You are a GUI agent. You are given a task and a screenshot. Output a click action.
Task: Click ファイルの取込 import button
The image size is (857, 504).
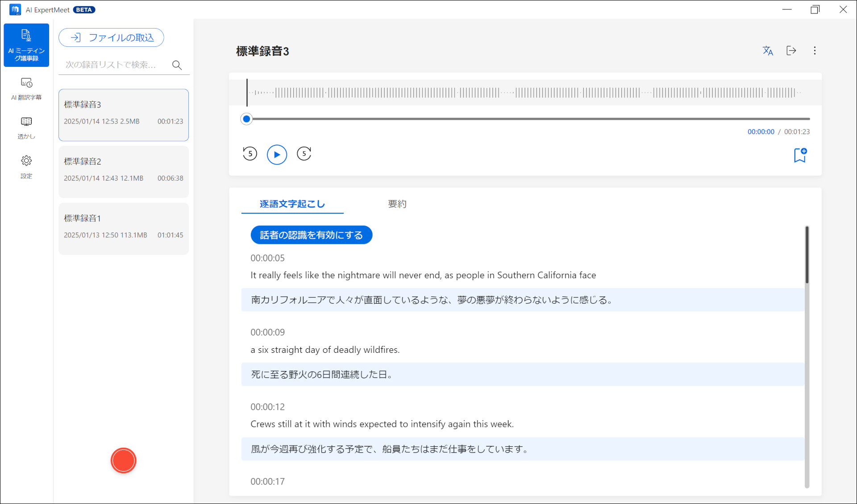[x=111, y=37]
